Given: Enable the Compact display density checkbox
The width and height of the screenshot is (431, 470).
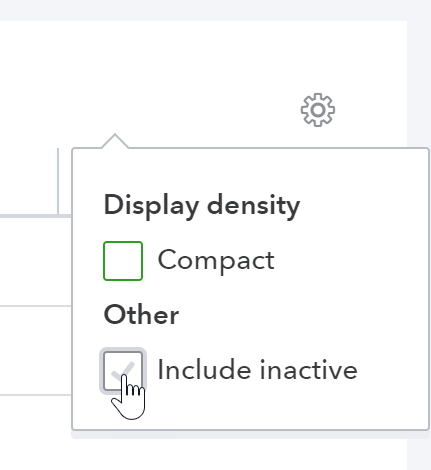Looking at the screenshot, I should pyautogui.click(x=123, y=261).
